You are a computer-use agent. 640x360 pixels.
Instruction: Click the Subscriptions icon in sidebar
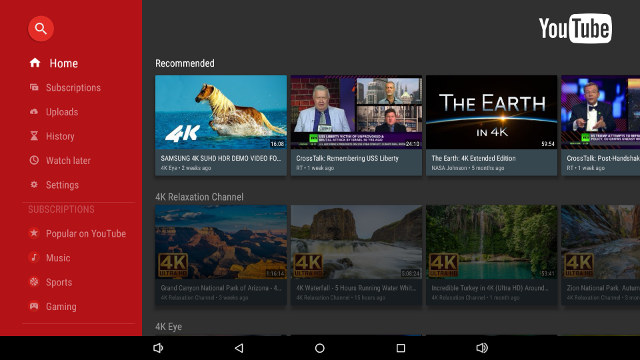coord(34,87)
